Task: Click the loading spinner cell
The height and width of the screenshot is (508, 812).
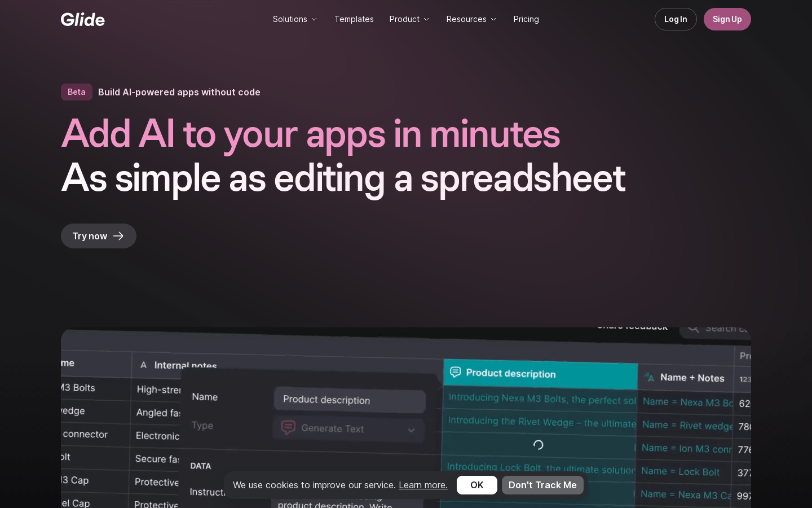Action: pos(539,445)
